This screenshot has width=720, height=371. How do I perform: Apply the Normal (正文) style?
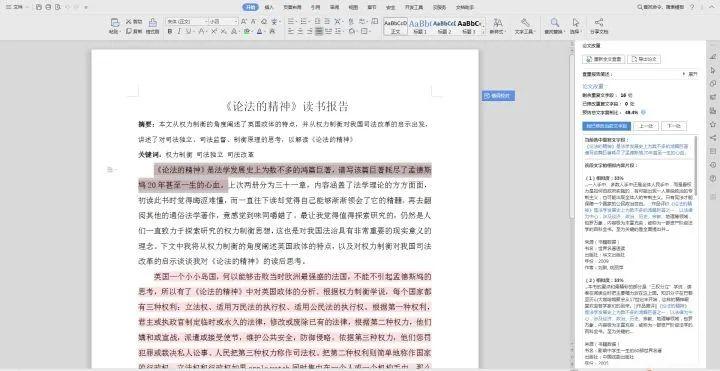click(x=395, y=26)
